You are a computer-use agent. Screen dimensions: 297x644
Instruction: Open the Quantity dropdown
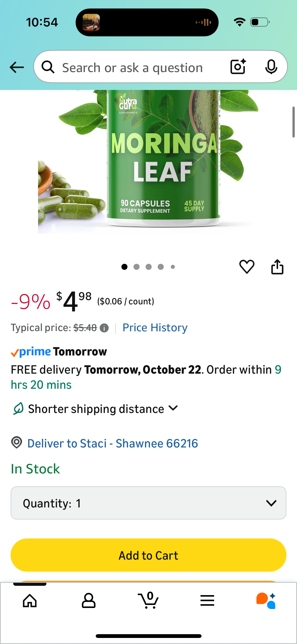click(x=148, y=503)
